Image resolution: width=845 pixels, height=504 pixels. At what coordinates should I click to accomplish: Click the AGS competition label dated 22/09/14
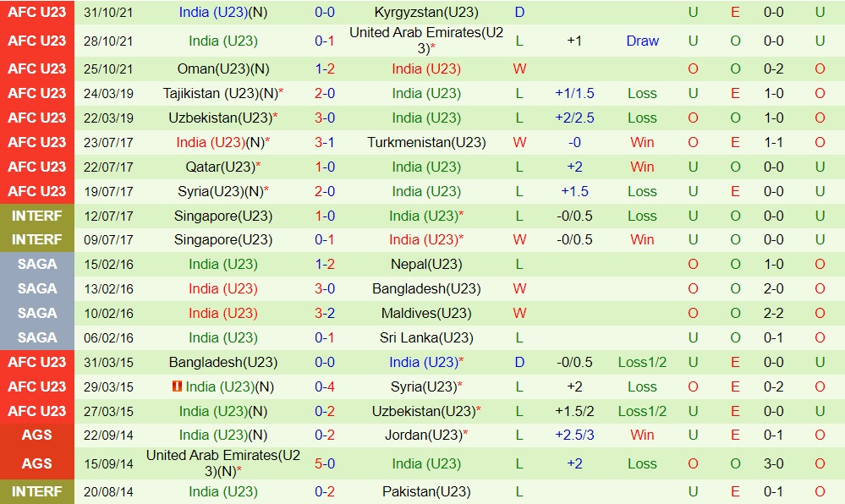pyautogui.click(x=37, y=435)
